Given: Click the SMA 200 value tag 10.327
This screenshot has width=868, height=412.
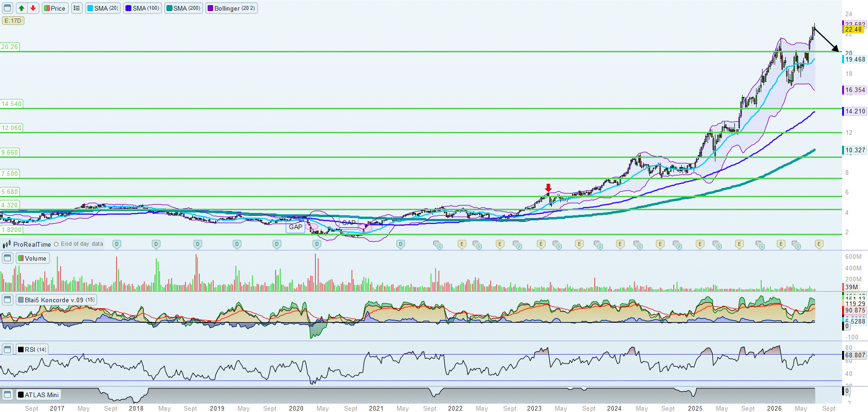Looking at the screenshot, I should 855,150.
